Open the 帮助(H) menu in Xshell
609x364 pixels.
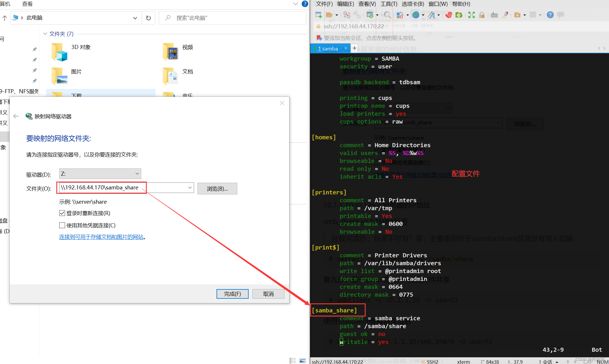[x=461, y=4]
